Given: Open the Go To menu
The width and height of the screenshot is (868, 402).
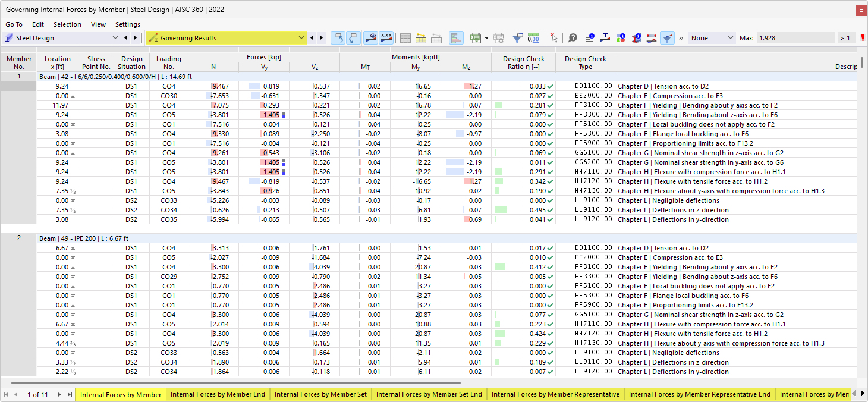Looking at the screenshot, I should point(14,24).
